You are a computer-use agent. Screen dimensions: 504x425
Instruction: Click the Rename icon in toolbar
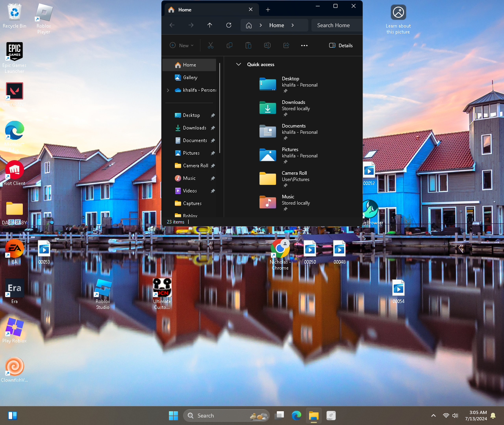click(267, 46)
